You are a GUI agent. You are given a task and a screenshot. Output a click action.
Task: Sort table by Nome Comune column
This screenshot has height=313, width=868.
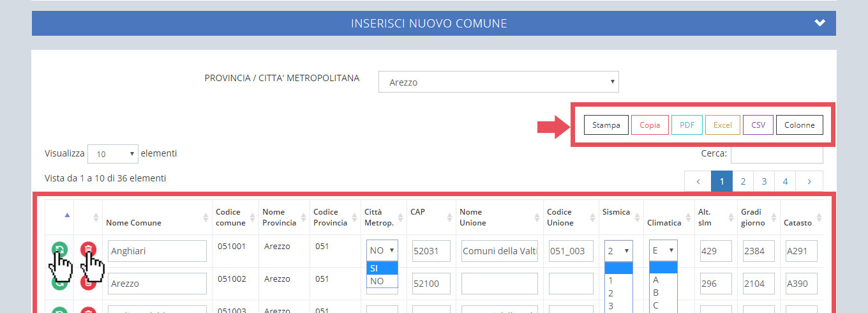[x=157, y=217]
